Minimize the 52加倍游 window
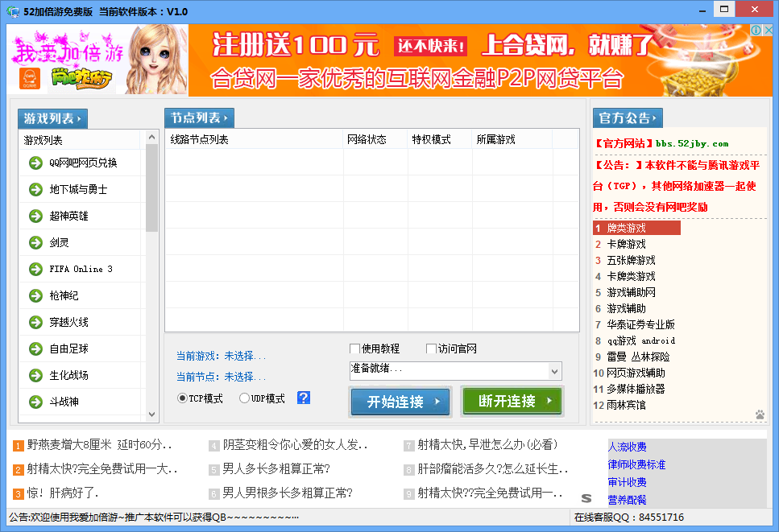Screen dimensions: 779x532 click(702, 10)
